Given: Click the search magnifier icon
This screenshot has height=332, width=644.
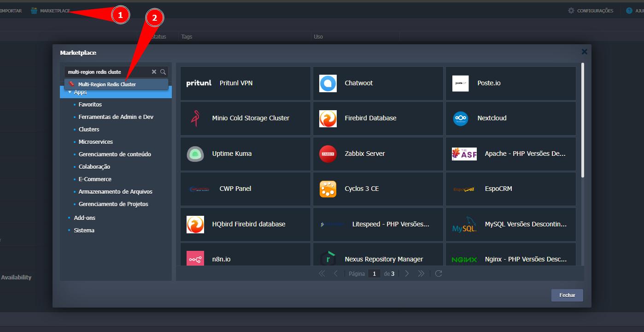Looking at the screenshot, I should (163, 72).
